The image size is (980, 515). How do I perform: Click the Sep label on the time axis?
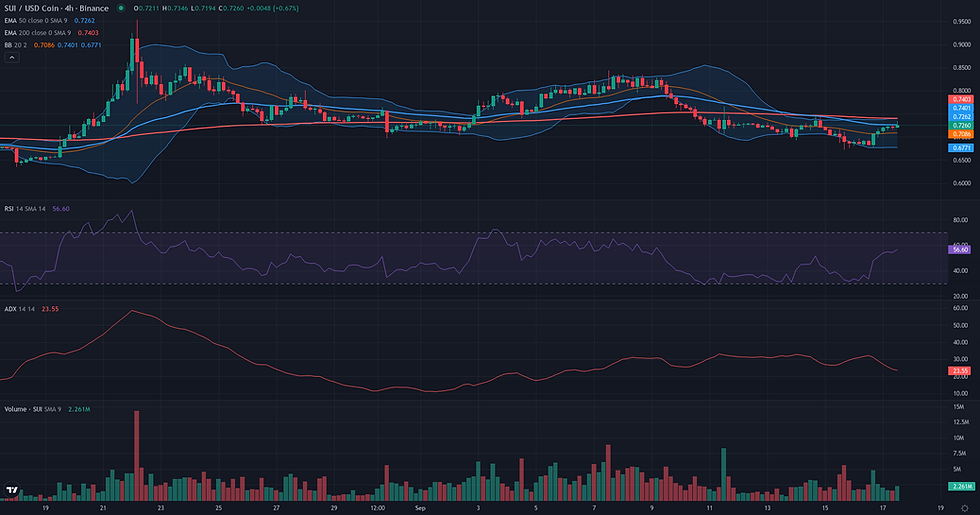420,508
